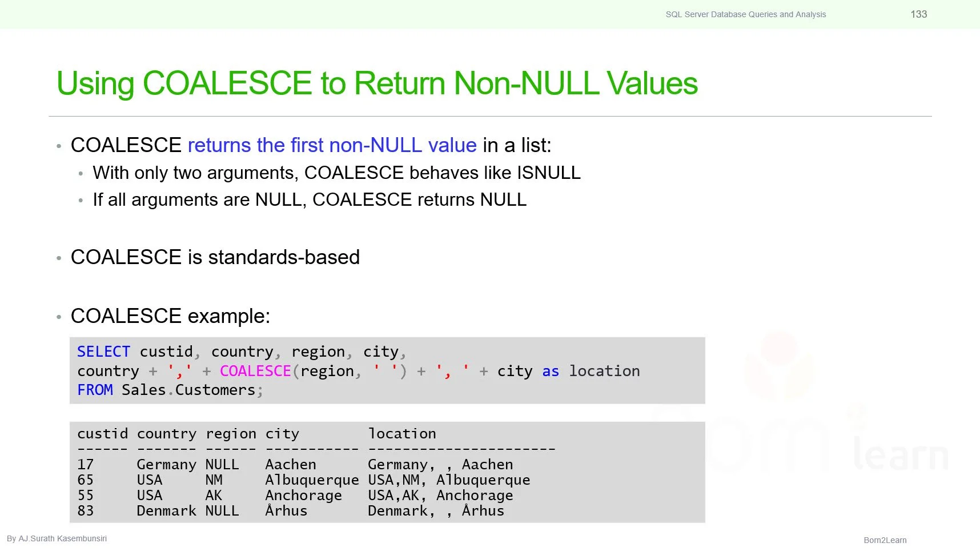Viewport: 980px width, 551px height.
Task: Click the Aachen value in city column
Action: click(x=291, y=465)
